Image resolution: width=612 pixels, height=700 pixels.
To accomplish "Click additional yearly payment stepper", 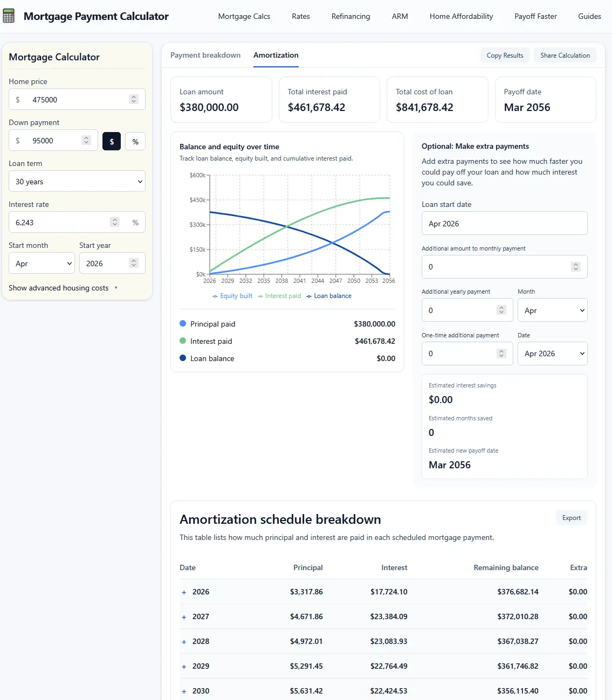I will click(x=501, y=310).
